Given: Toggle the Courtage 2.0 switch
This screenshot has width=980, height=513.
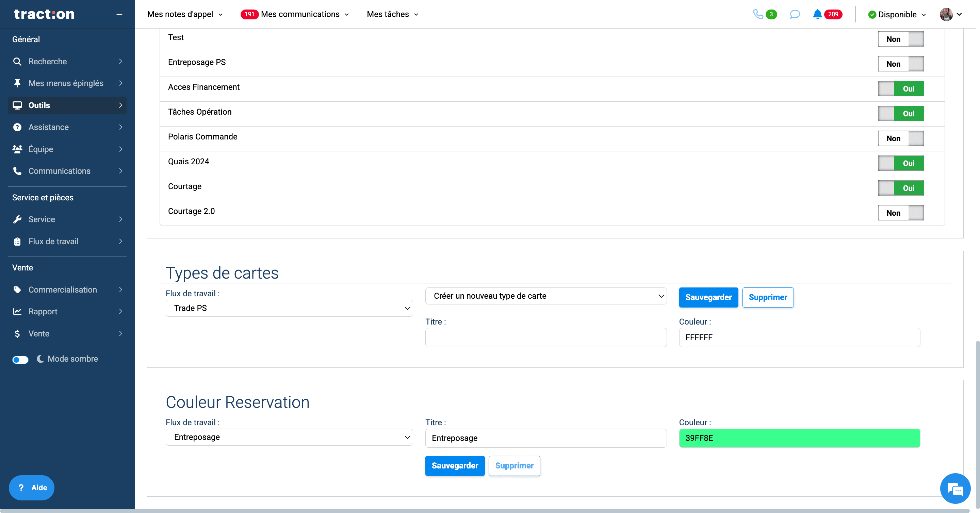Looking at the screenshot, I should [901, 213].
